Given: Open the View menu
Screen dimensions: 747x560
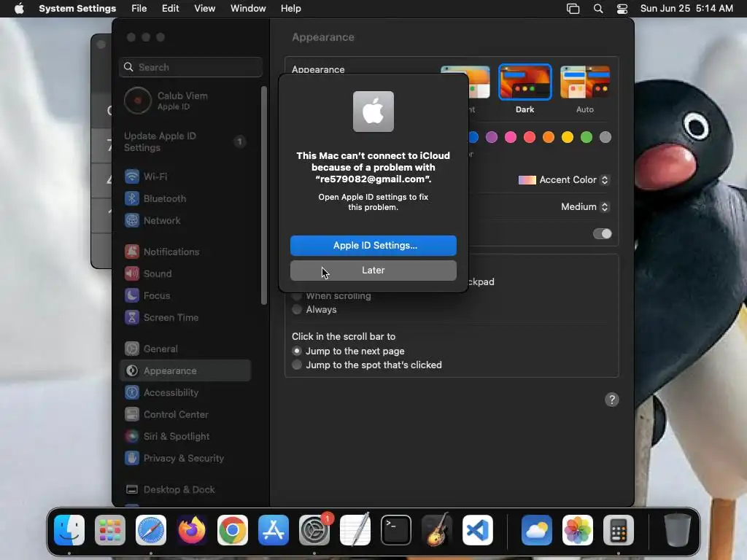Looking at the screenshot, I should point(204,9).
